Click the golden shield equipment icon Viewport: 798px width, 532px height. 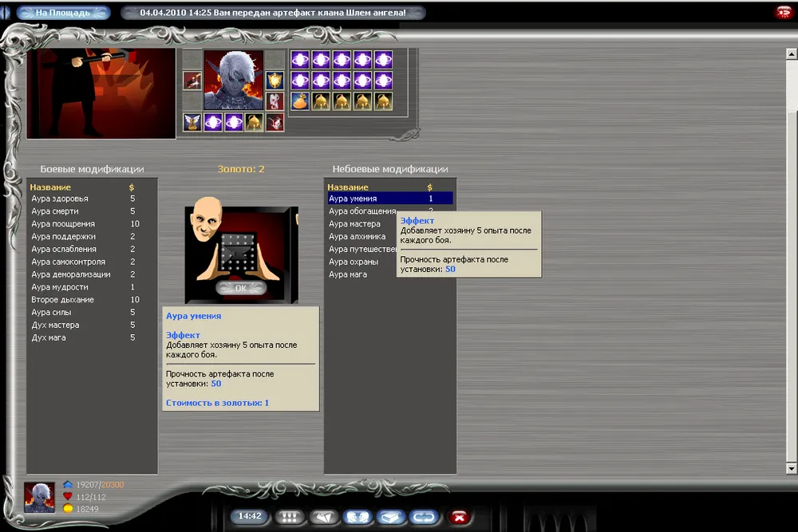(275, 81)
